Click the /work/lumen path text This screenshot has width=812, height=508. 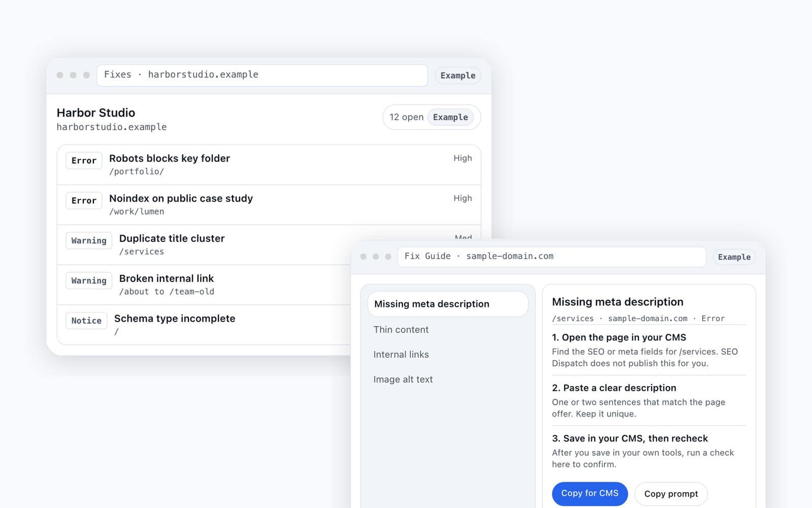(x=137, y=212)
